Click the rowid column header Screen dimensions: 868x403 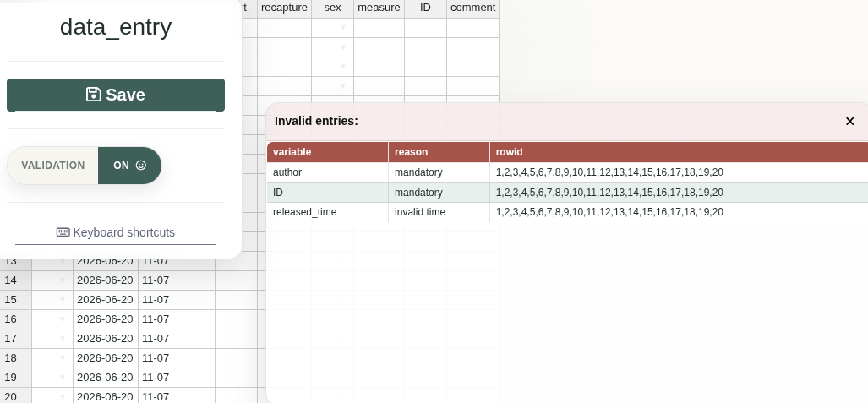click(679, 152)
